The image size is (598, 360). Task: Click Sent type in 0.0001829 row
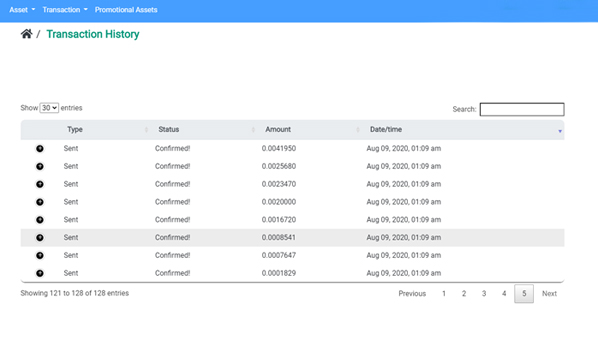pos(71,273)
